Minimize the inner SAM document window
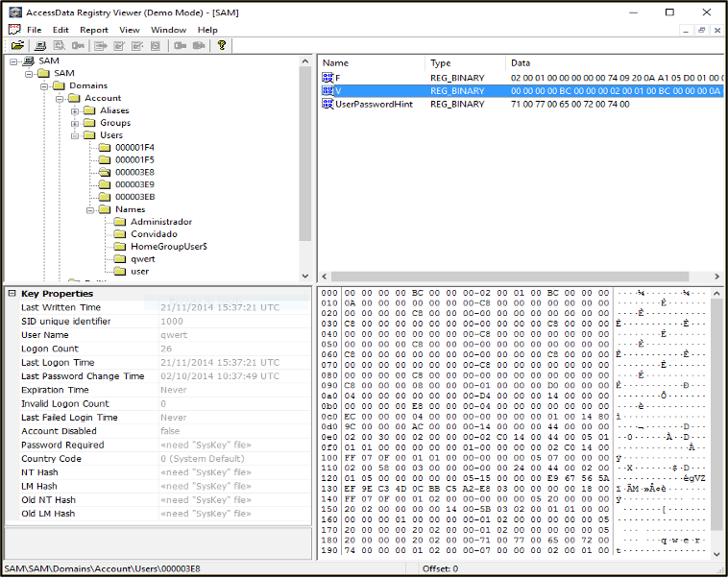This screenshot has height=578, width=728. [686, 30]
